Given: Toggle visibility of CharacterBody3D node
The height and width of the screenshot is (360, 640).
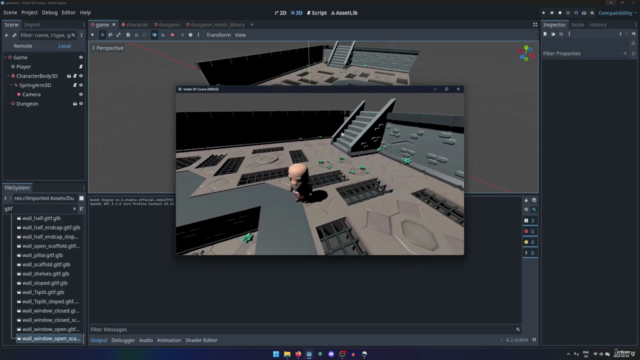Looking at the screenshot, I should (81, 76).
